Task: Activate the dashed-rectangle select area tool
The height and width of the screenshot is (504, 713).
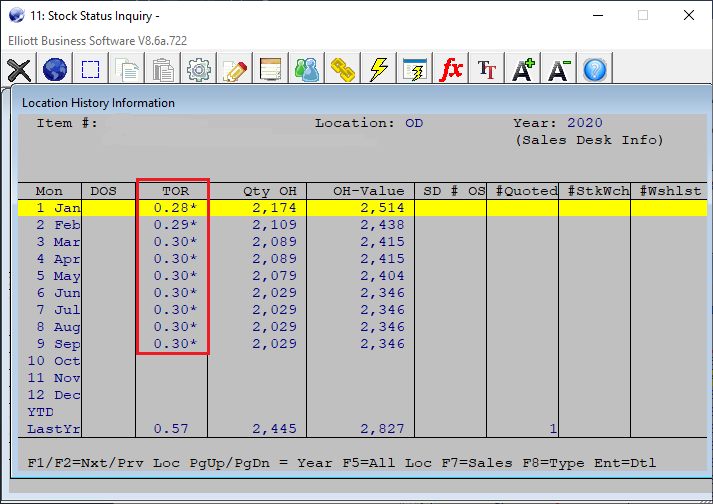Action: 90,69
